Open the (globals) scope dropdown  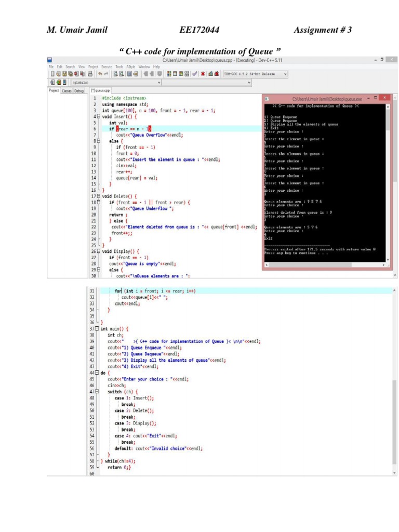click(116, 83)
